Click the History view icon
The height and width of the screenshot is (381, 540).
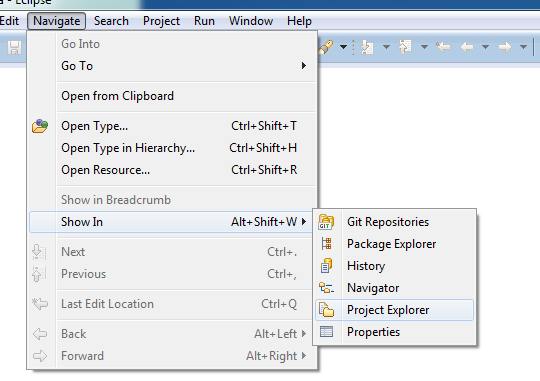pyautogui.click(x=326, y=266)
